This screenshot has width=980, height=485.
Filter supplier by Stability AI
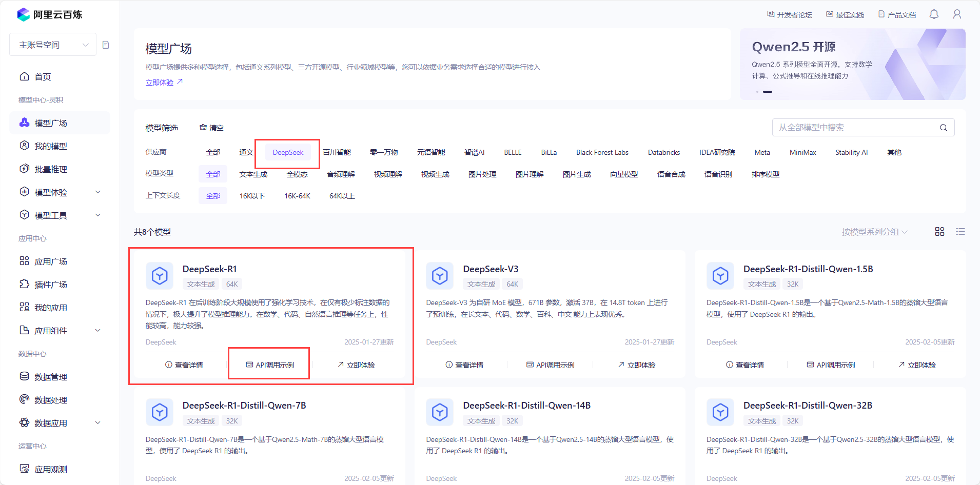tap(851, 152)
